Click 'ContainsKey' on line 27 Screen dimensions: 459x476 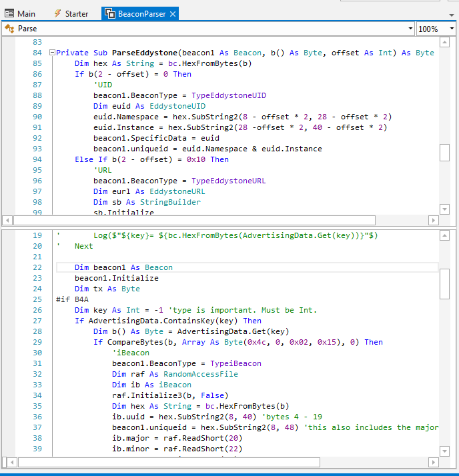pyautogui.click(x=189, y=321)
